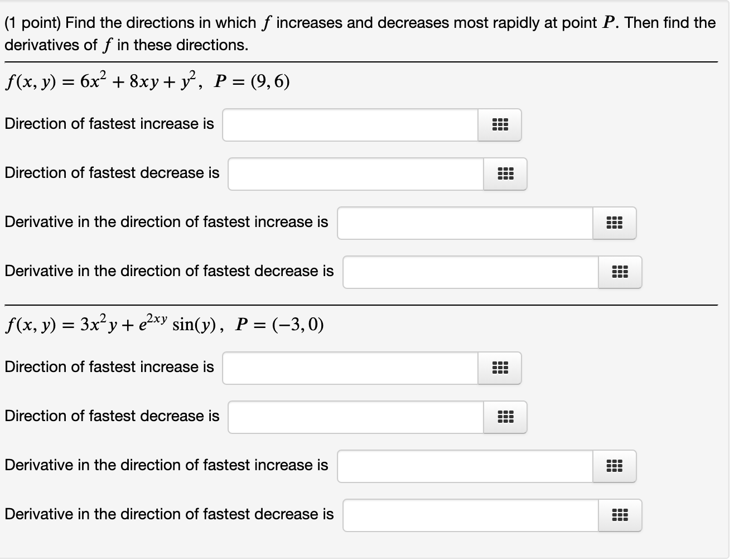Click the second 'Direction of fastest increase' answer box

click(x=349, y=368)
